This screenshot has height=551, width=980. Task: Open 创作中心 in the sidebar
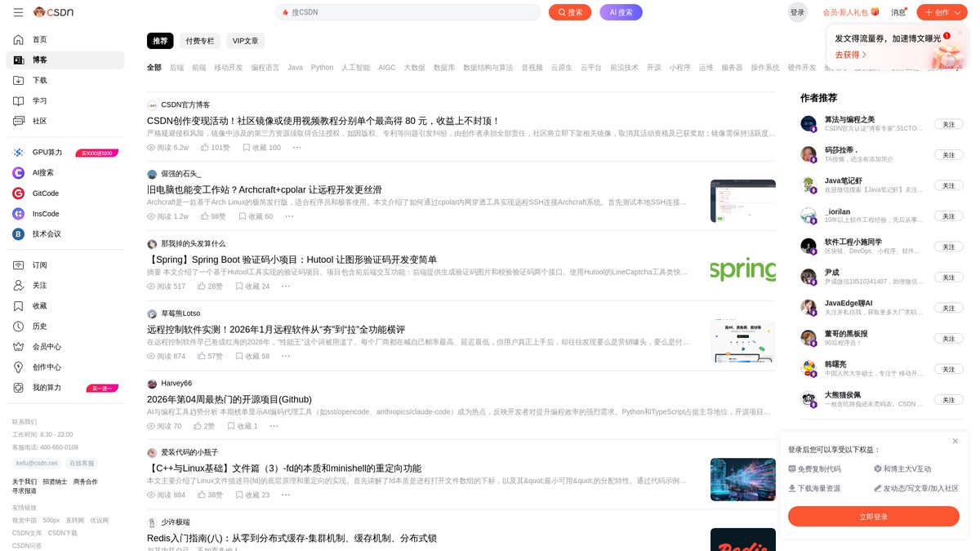(65, 367)
